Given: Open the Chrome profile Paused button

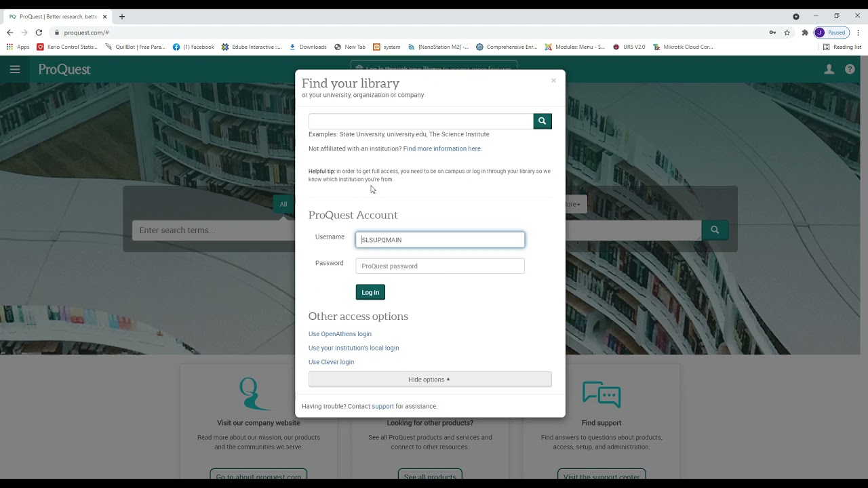Looking at the screenshot, I should [831, 33].
